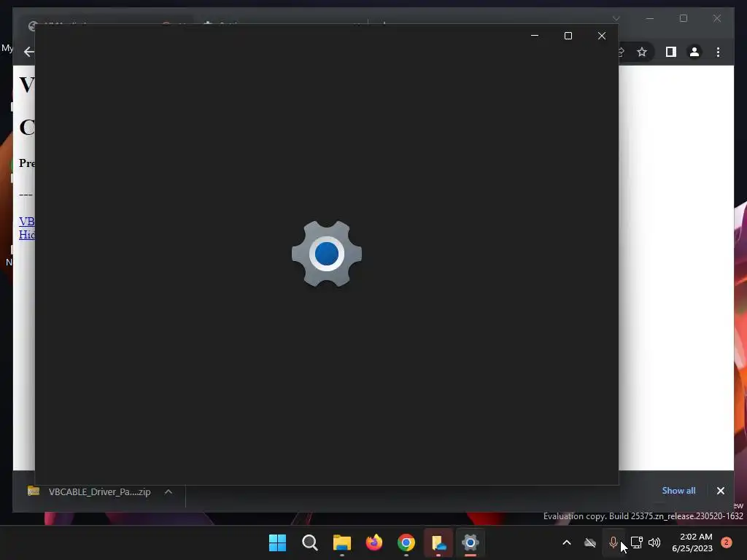
Task: Open Chrome three-dot menu
Action: tap(718, 52)
